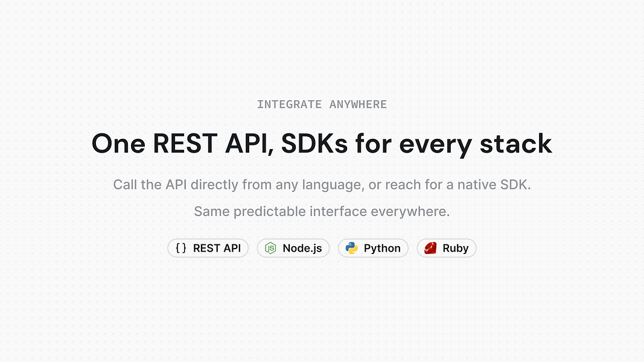Click the green Node.js hexagon logo
Image resolution: width=644 pixels, height=362 pixels.
[270, 248]
